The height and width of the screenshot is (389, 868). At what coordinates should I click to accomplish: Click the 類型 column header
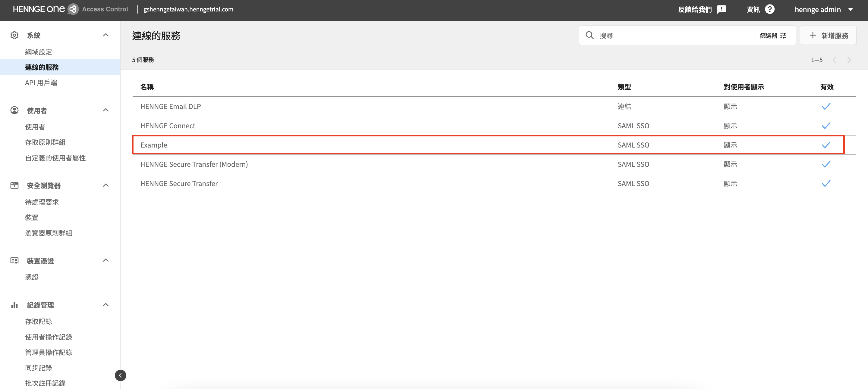tap(624, 87)
